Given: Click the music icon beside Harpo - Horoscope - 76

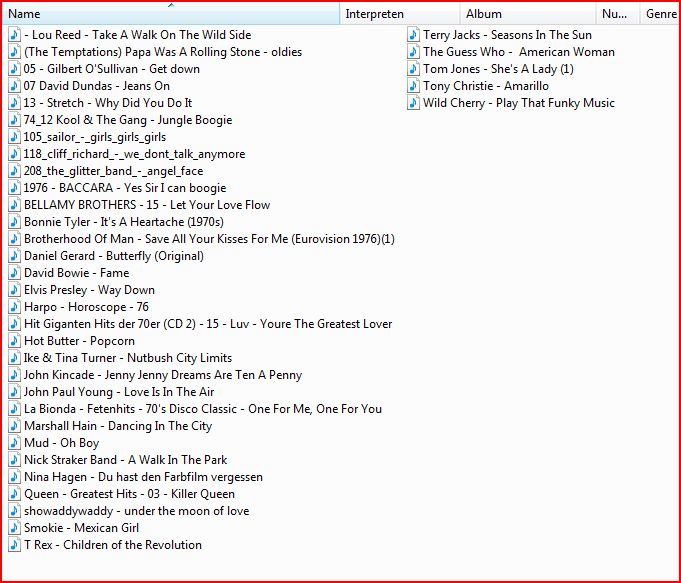Looking at the screenshot, I should pyautogui.click(x=14, y=307).
